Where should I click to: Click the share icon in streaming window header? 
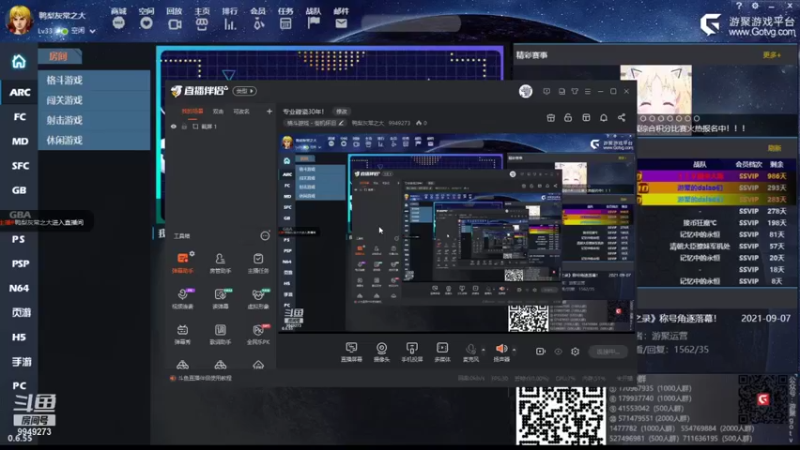(621, 118)
